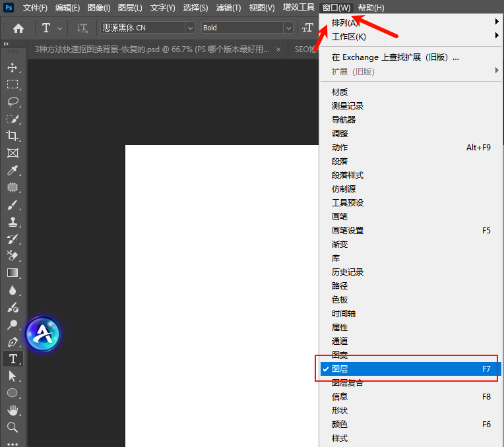This screenshot has height=447, width=504.
Task: Toggle text orientation icon in options bar
Action: [x=82, y=28]
